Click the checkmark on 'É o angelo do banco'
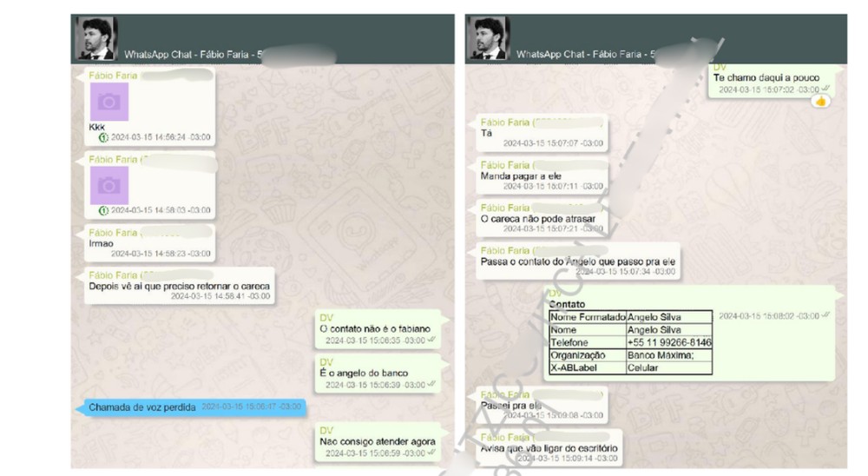The width and height of the screenshot is (868, 476). [431, 384]
